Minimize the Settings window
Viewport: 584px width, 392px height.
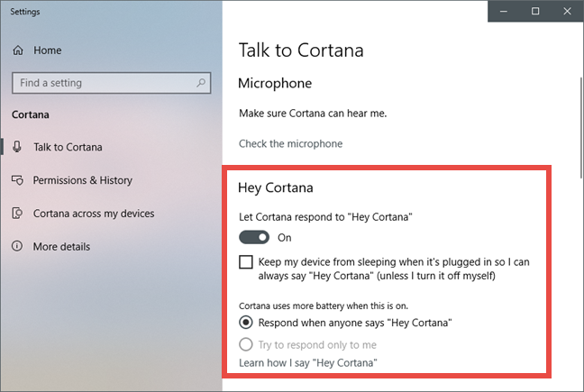[x=504, y=11]
